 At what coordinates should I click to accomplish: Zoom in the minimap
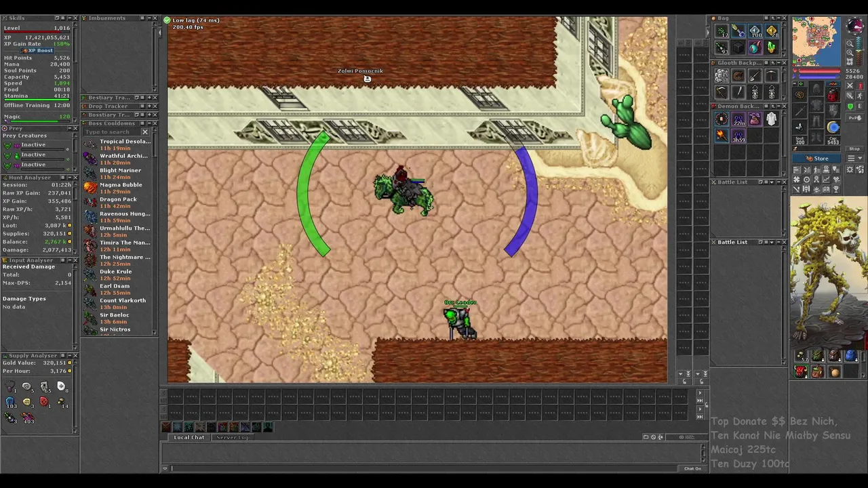pyautogui.click(x=850, y=52)
